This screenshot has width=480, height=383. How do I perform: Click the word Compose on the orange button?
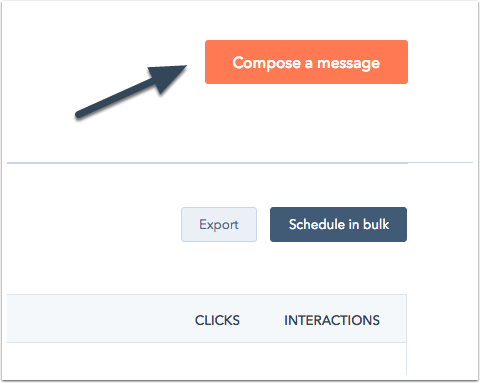coord(267,63)
